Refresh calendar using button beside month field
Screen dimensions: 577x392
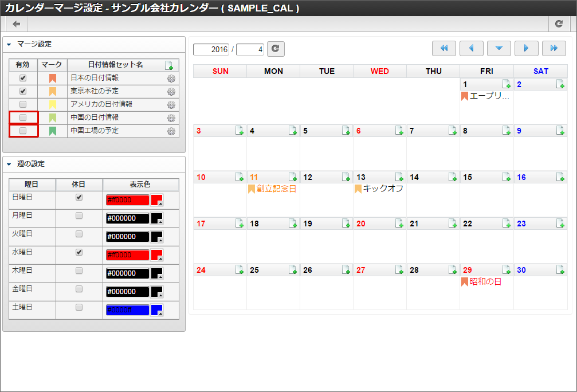tap(276, 49)
